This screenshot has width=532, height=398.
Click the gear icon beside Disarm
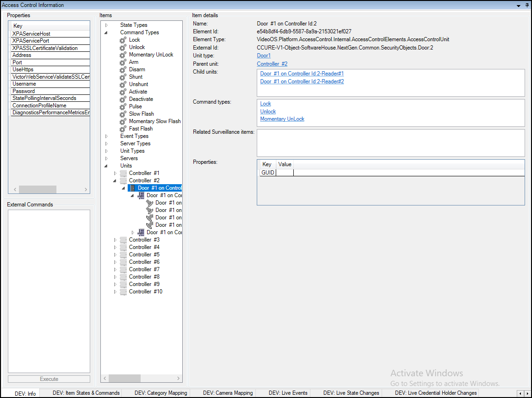coord(123,69)
